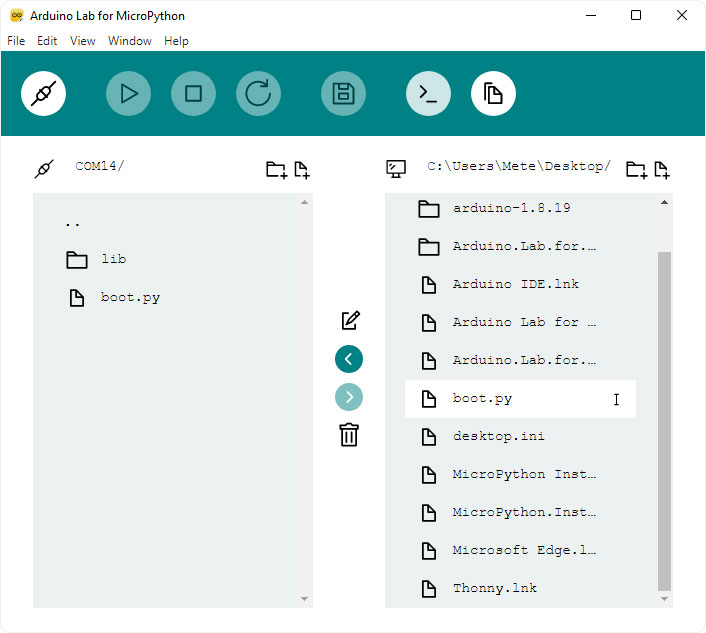Delete selected file with the trash icon
This screenshot has width=706, height=633.
point(349,435)
